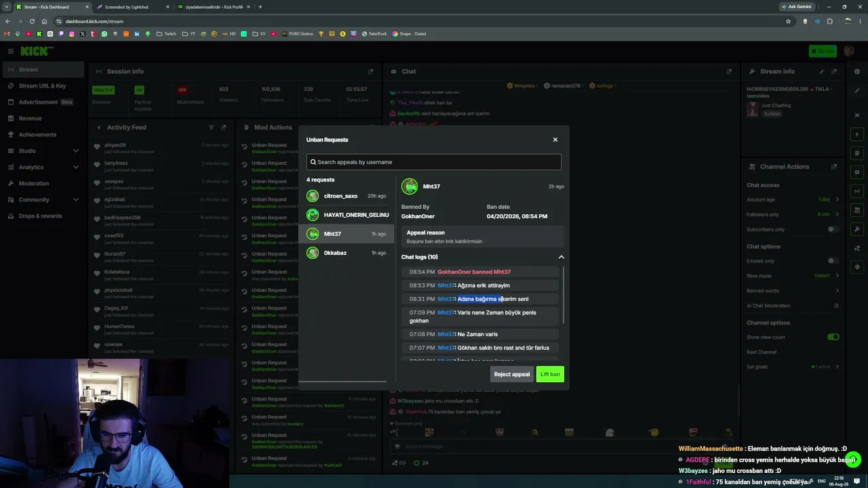Focus the Search appeals by username field

434,162
